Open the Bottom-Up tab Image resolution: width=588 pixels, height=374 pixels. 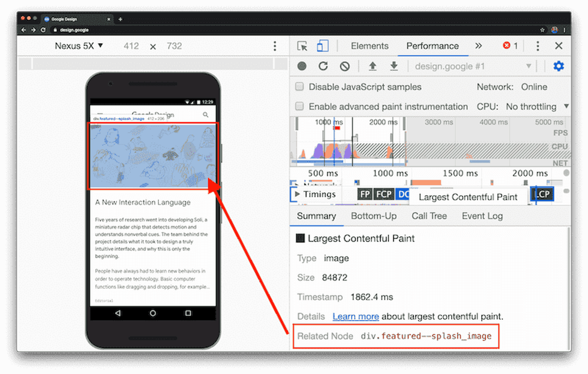(x=374, y=216)
